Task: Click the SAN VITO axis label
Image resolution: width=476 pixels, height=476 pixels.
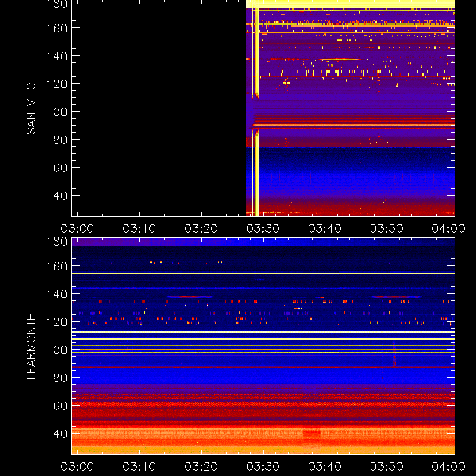Action: [x=31, y=108]
